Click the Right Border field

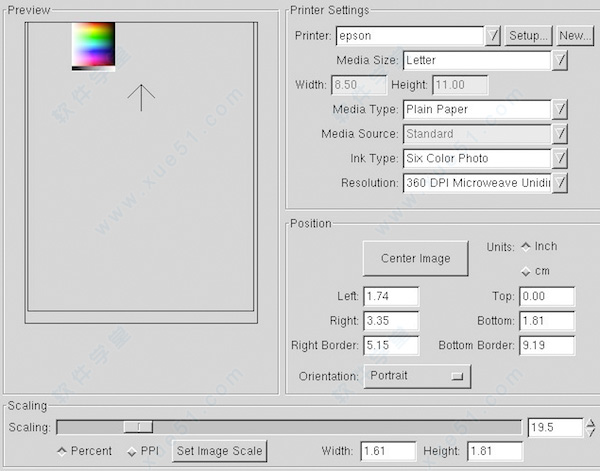(x=391, y=346)
